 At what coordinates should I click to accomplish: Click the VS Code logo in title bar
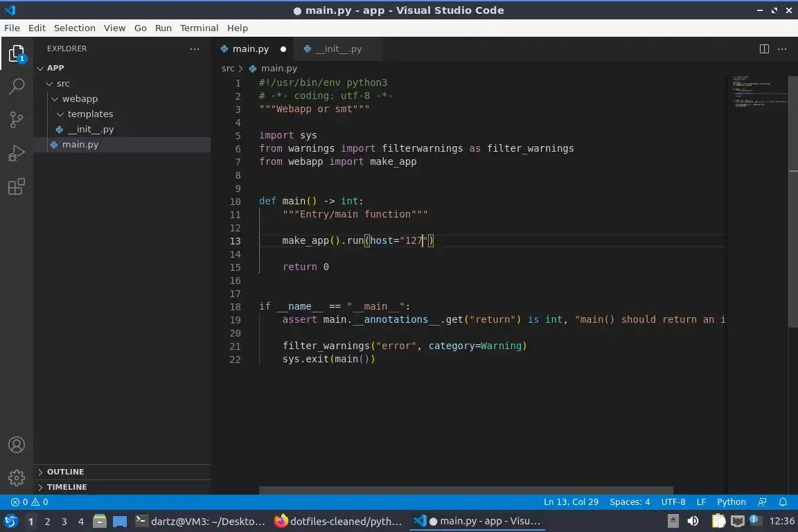(10, 10)
